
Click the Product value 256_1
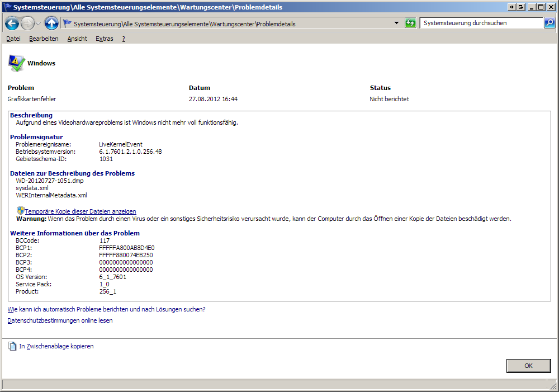click(x=108, y=291)
